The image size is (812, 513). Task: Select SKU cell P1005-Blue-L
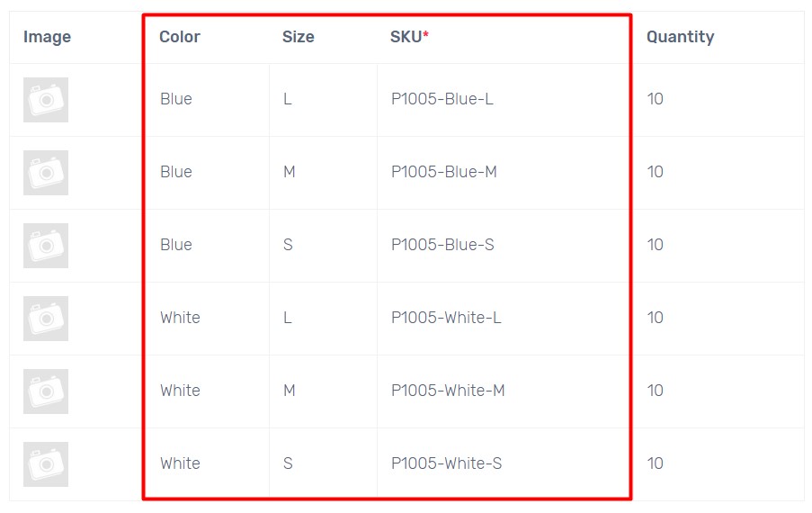442,99
